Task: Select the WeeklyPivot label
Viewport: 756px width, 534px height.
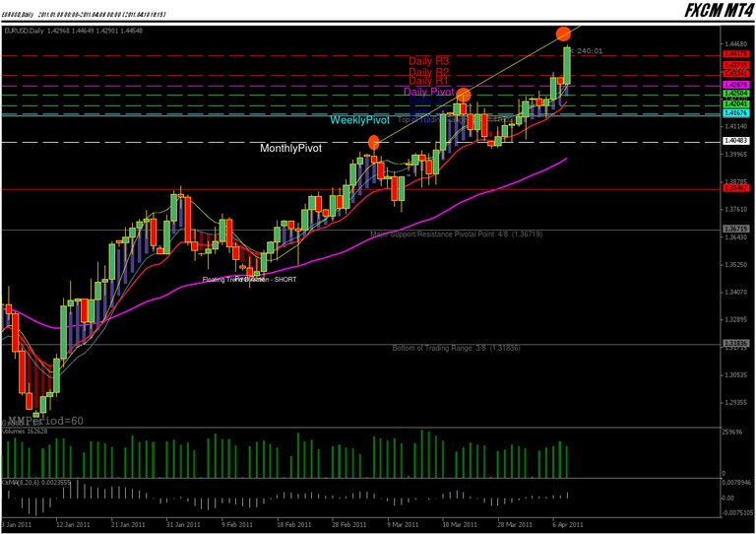Action: click(359, 120)
